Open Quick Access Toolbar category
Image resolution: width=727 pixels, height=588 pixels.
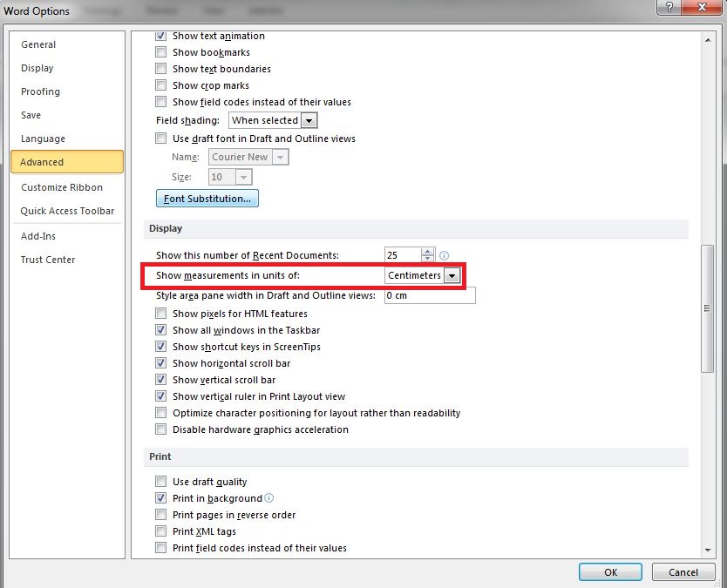tap(67, 212)
